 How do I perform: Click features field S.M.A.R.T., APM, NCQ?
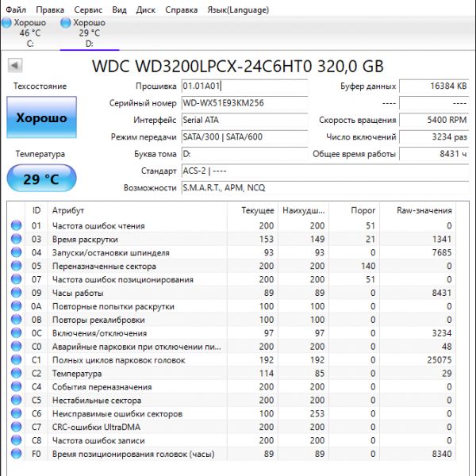(x=325, y=188)
